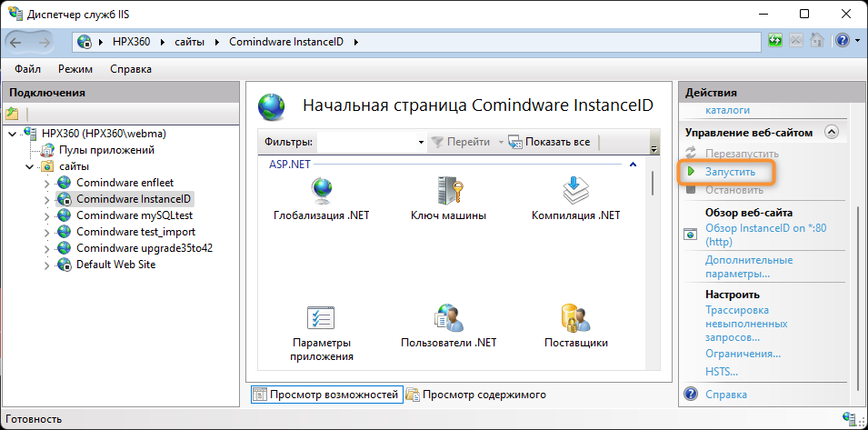Click Запустить to start the website
This screenshot has height=430, width=868.
pos(730,172)
